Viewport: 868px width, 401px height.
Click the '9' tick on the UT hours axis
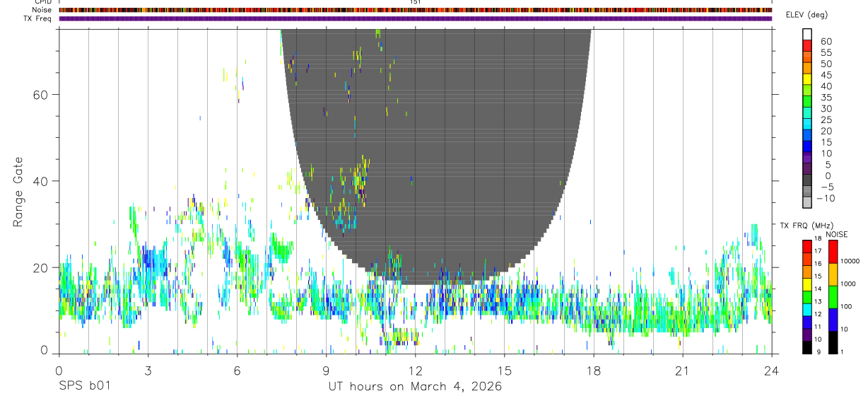point(327,371)
